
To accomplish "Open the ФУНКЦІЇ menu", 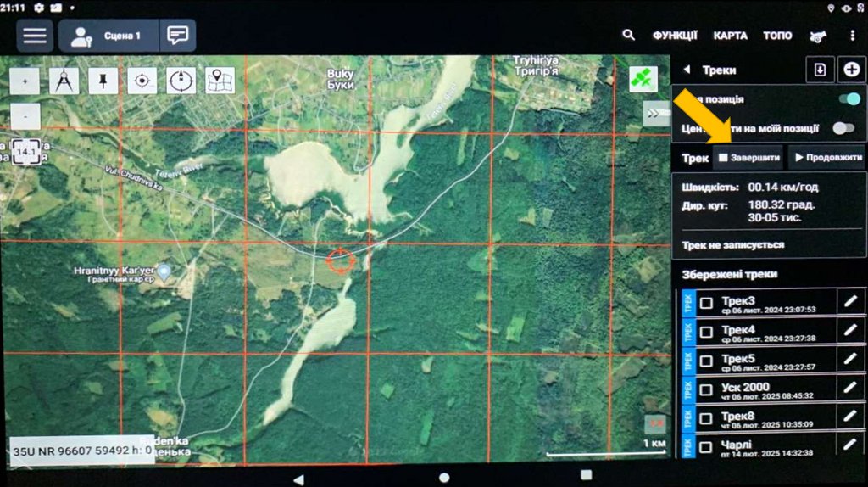I will [674, 36].
